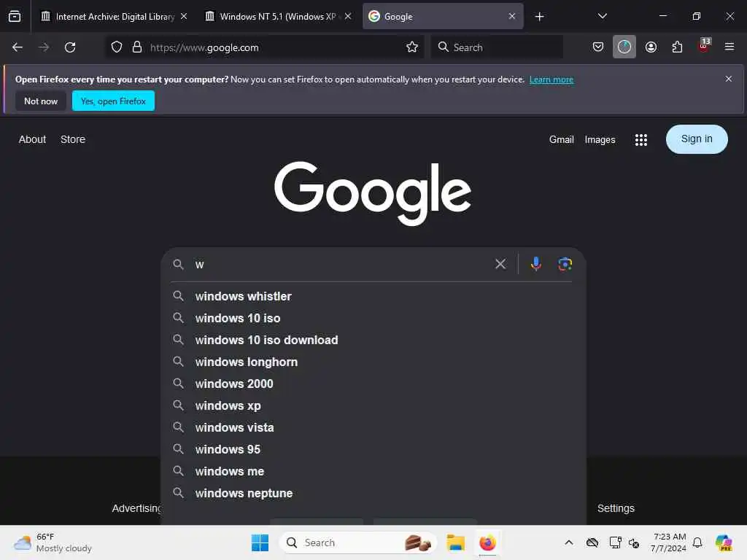Image resolution: width=747 pixels, height=560 pixels.
Task: Open the Firefox account icon
Action: tap(651, 47)
